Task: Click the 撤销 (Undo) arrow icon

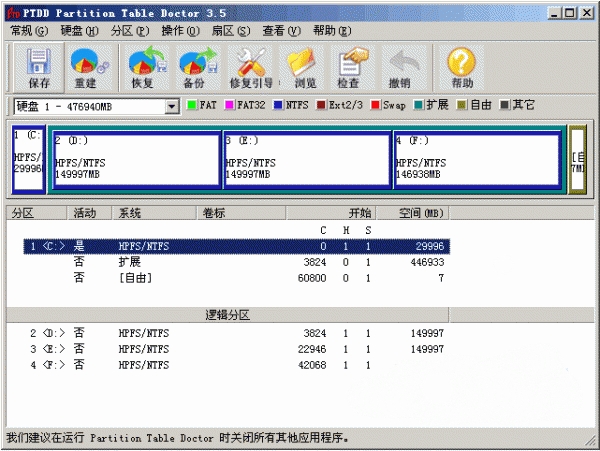Action: tap(404, 67)
